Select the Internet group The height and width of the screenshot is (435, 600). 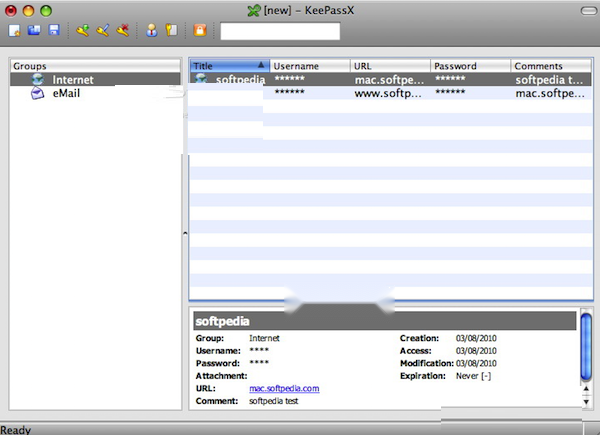pos(95,79)
